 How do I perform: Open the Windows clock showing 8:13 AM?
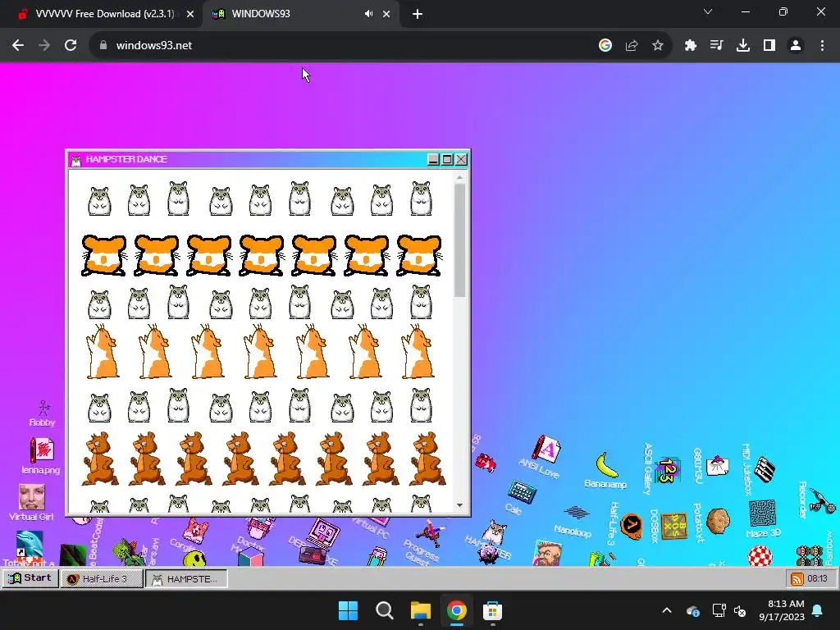click(782, 610)
